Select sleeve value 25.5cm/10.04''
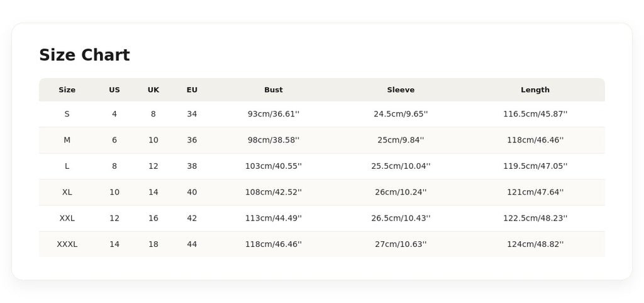 (401, 166)
